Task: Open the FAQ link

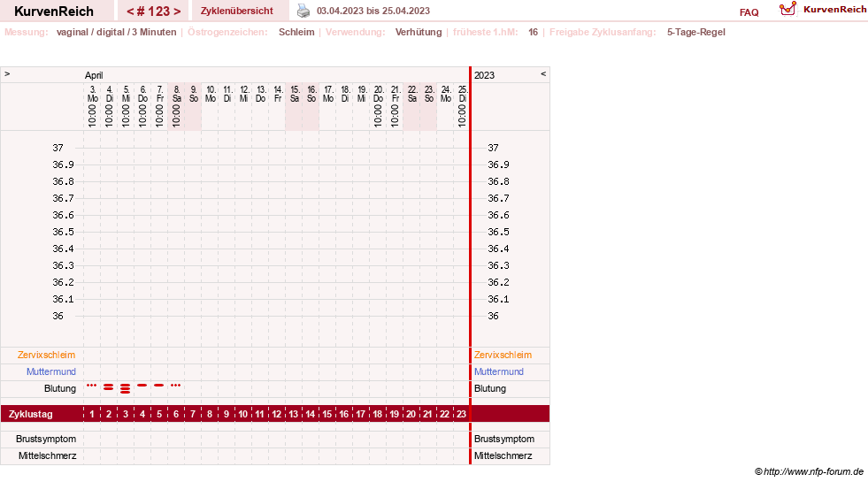Action: (749, 12)
